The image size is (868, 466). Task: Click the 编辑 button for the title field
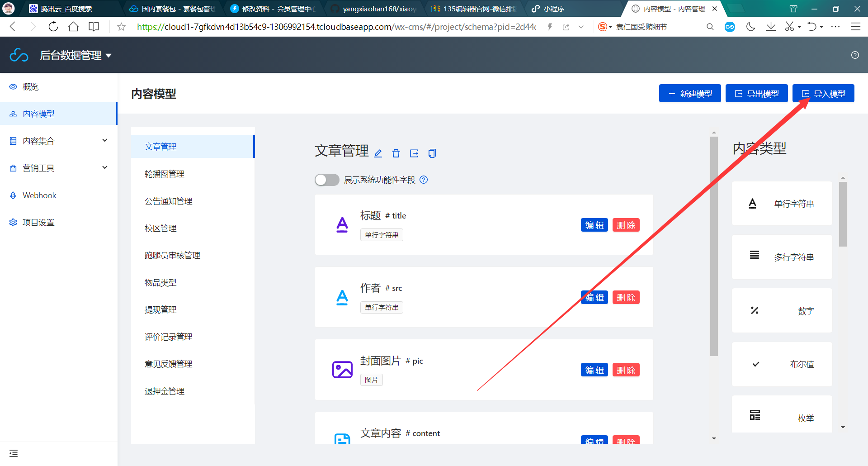click(594, 225)
